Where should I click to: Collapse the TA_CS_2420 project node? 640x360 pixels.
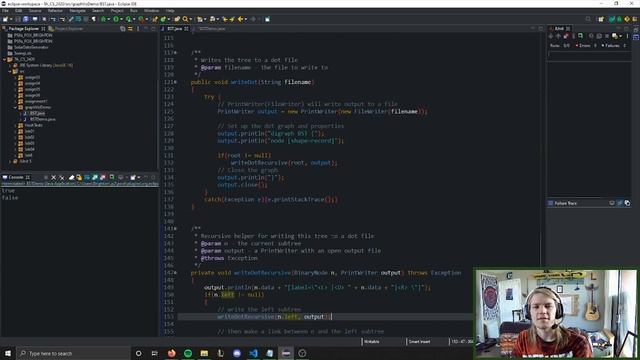[x=4, y=59]
